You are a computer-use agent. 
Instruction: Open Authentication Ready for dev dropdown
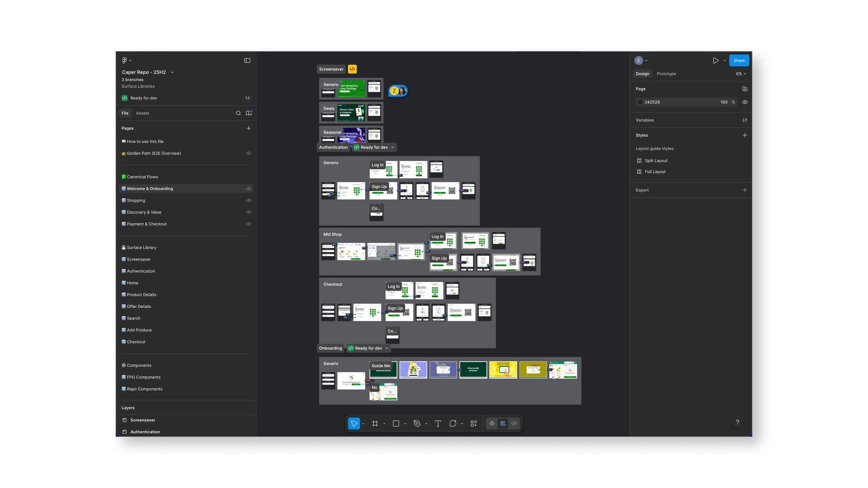pyautogui.click(x=374, y=147)
